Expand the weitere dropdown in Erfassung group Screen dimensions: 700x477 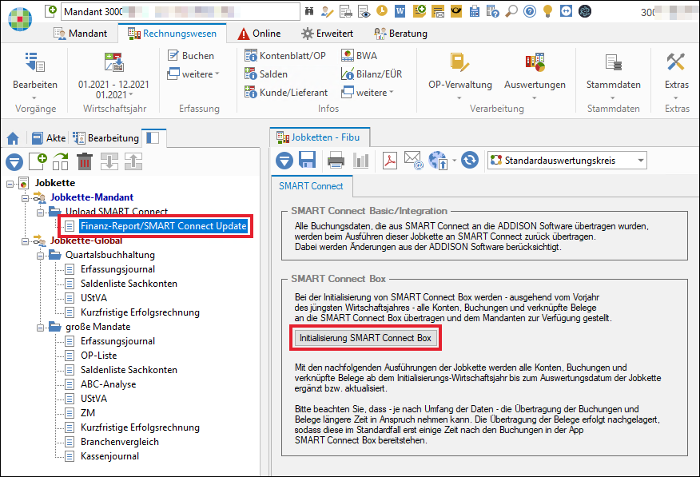pos(194,74)
